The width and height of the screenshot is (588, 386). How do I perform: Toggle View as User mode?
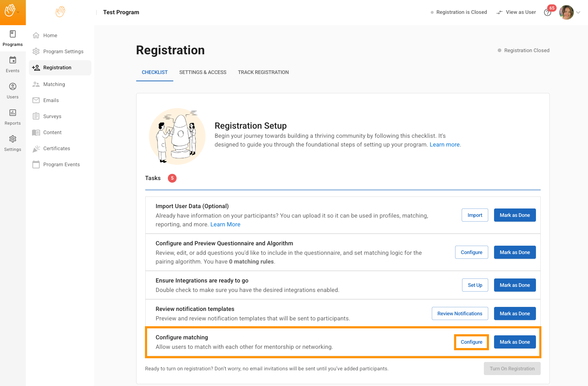pos(516,12)
